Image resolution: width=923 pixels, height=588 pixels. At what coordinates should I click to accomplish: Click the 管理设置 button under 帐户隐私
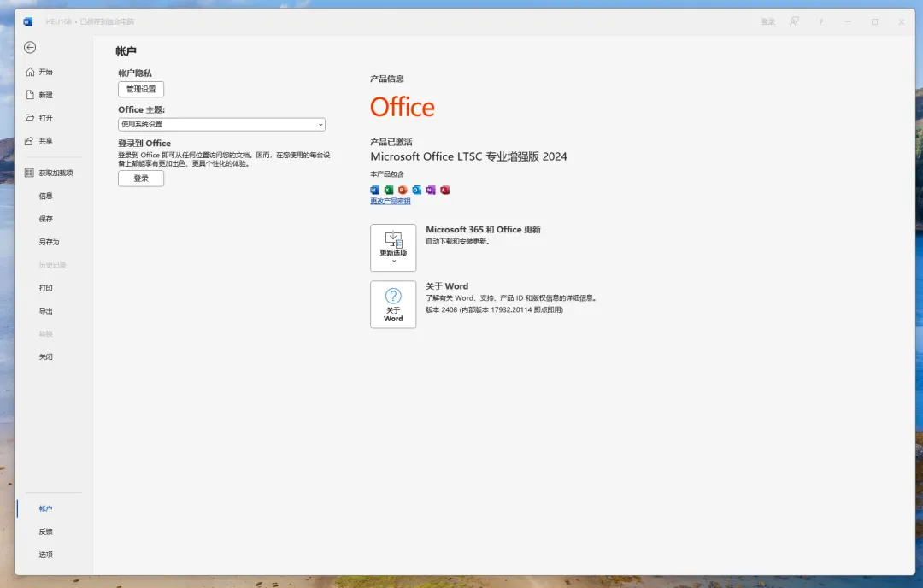141,89
